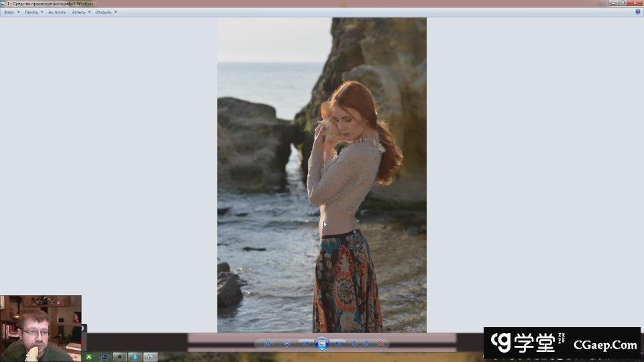Click the green A taskbar icon
The width and height of the screenshot is (644, 362).
point(89,357)
